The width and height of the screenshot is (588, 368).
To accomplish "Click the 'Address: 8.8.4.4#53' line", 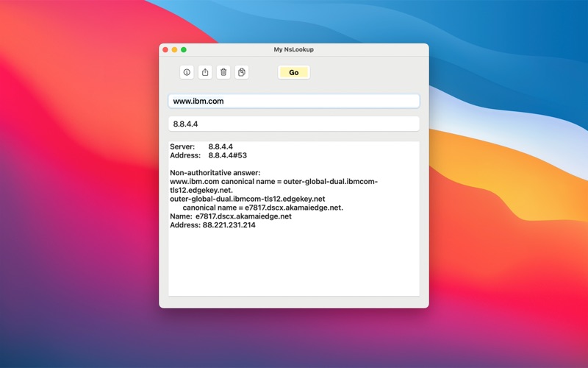I will click(x=208, y=155).
